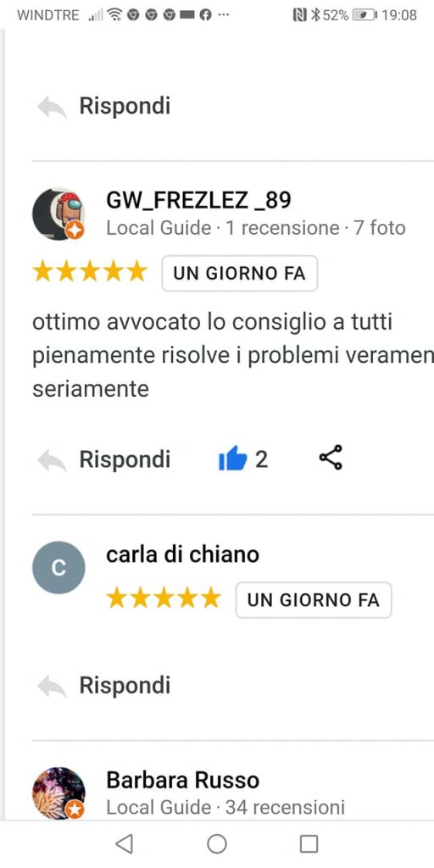
Task: Tap the Android home circle button
Action: point(217,843)
